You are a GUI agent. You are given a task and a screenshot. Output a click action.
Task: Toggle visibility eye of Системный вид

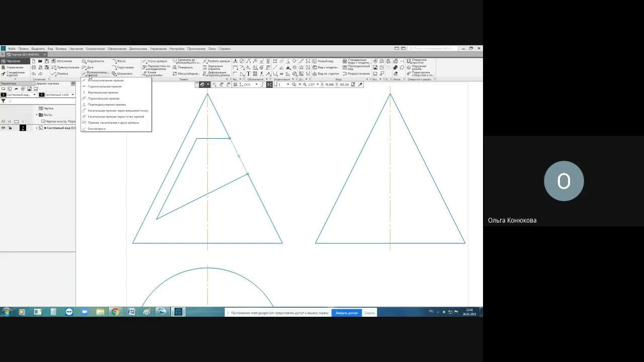click(x=3, y=128)
